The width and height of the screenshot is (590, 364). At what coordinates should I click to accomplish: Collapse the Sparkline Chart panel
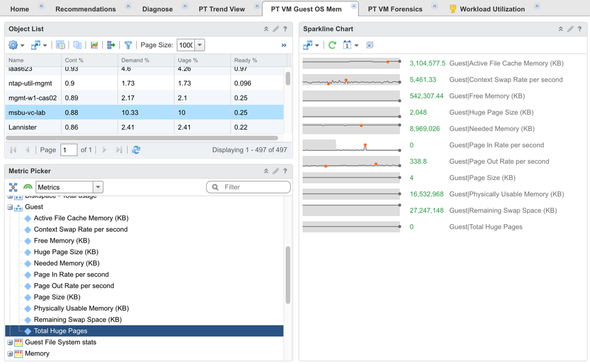click(x=560, y=28)
